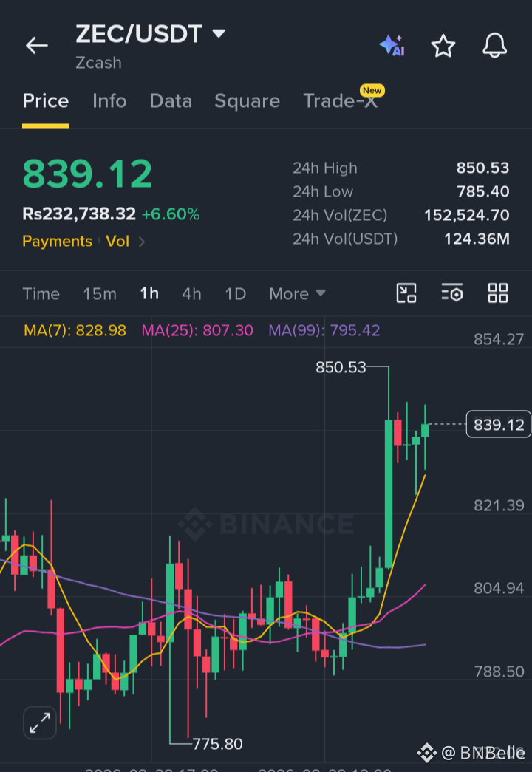Screen dimensions: 532x772
Task: Open chart indicator settings icon
Action: click(452, 293)
